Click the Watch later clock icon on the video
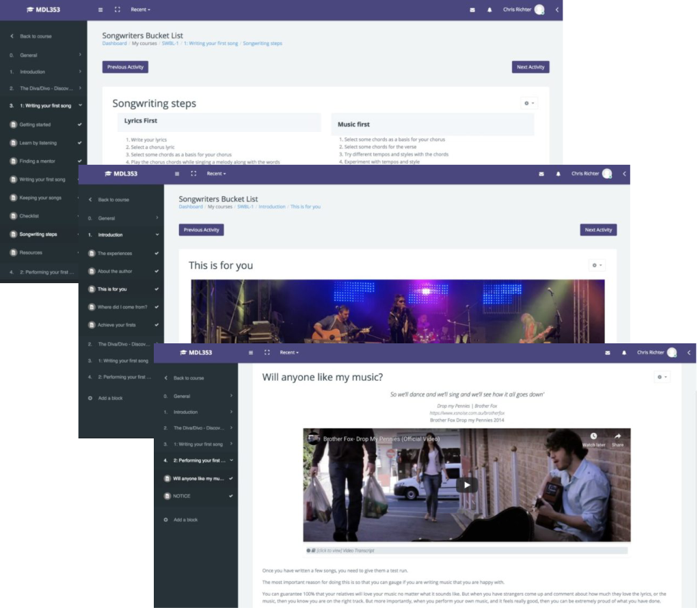Screen dimensions: 700x608 pyautogui.click(x=594, y=436)
